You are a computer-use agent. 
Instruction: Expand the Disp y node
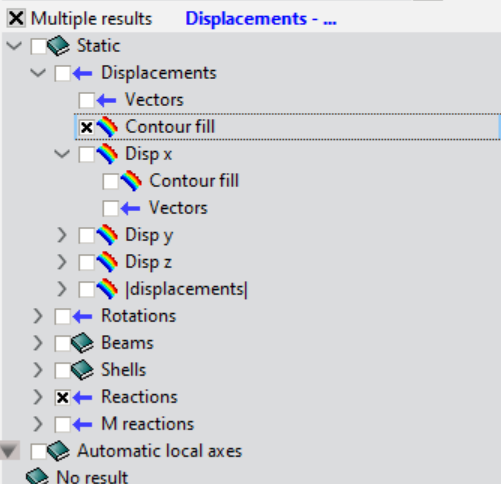62,235
